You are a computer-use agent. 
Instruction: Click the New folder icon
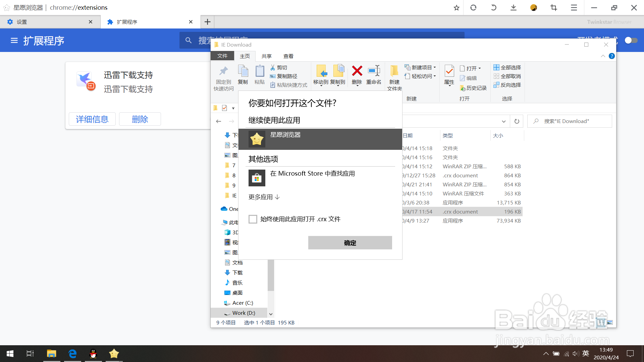[x=394, y=71]
